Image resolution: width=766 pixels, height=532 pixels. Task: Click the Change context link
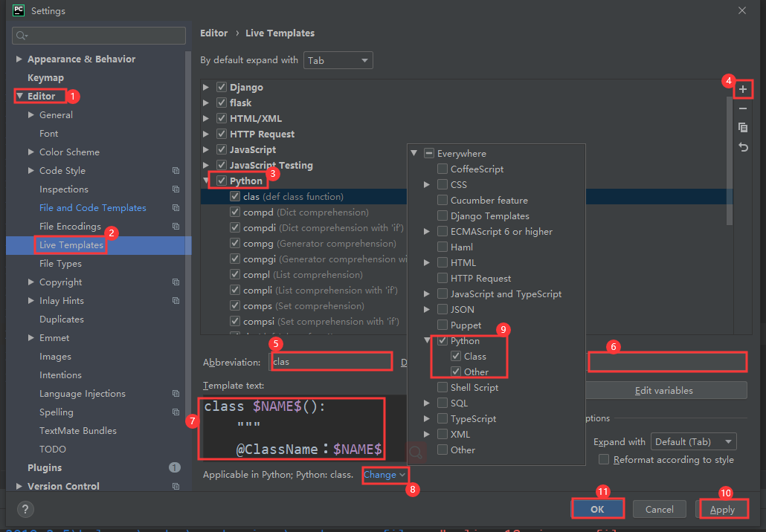(x=384, y=474)
